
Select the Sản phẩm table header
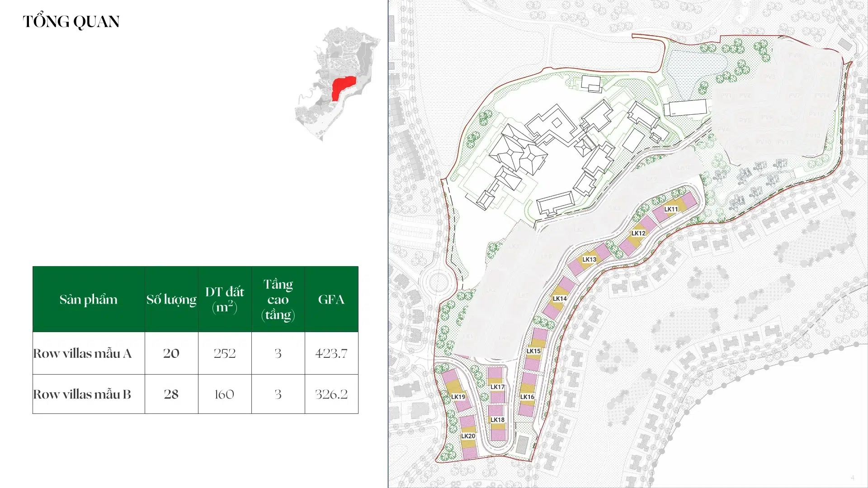click(89, 300)
